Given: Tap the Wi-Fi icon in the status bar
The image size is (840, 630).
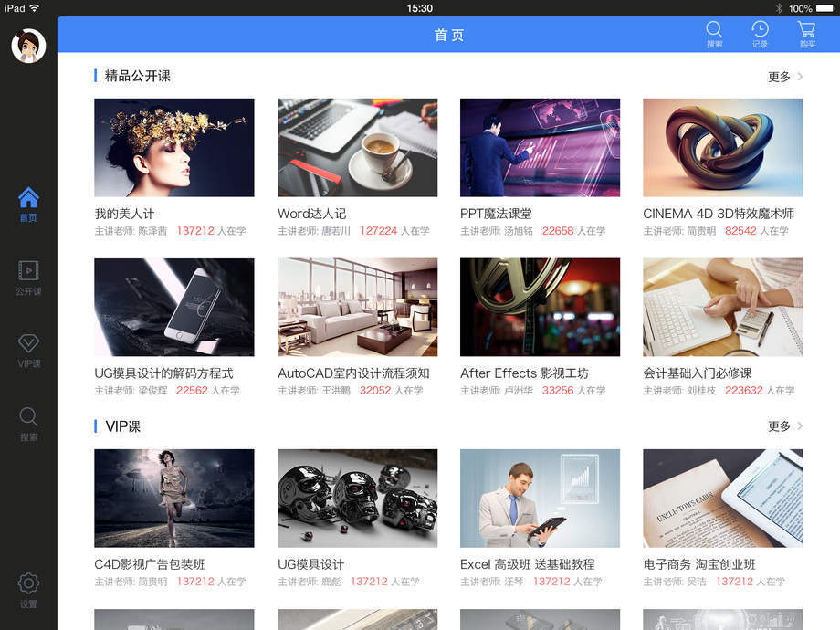Looking at the screenshot, I should 35,8.
